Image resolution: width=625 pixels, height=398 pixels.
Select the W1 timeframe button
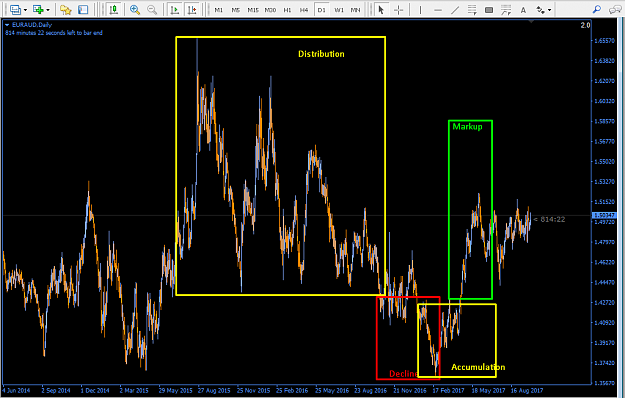pos(339,10)
